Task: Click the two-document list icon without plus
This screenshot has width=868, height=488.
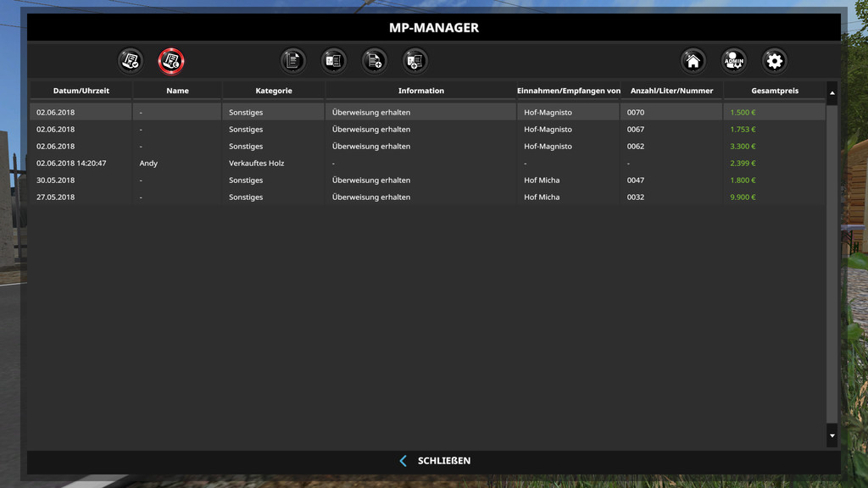Action: click(334, 61)
